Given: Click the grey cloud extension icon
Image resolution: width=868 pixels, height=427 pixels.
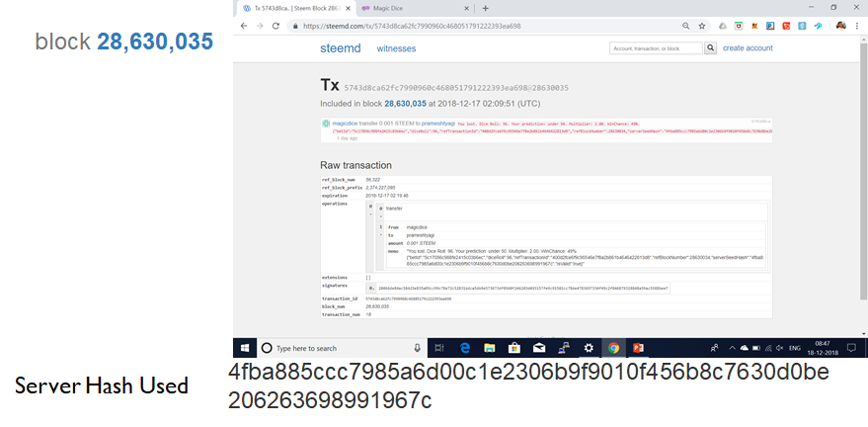Looking at the screenshot, I should pos(723,26).
